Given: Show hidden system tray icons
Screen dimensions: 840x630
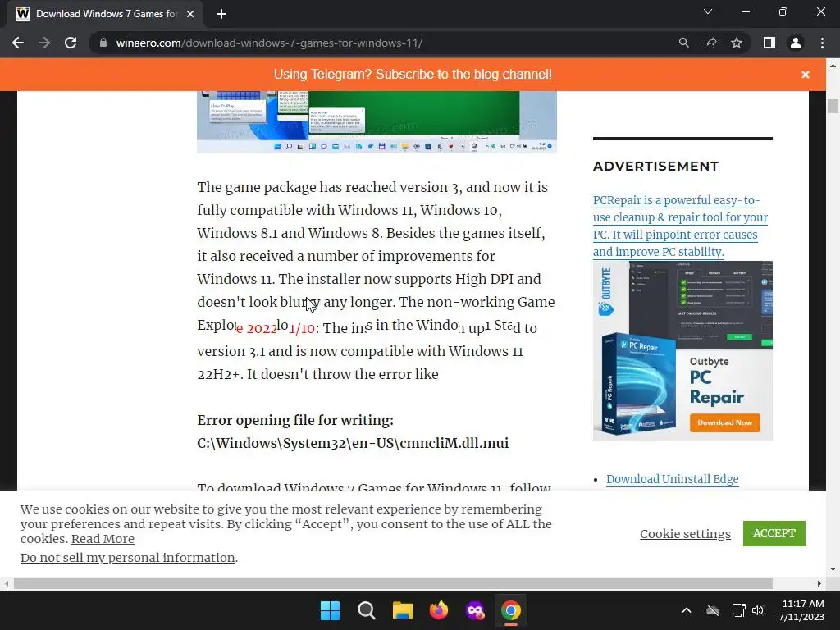Looking at the screenshot, I should pos(687,610).
